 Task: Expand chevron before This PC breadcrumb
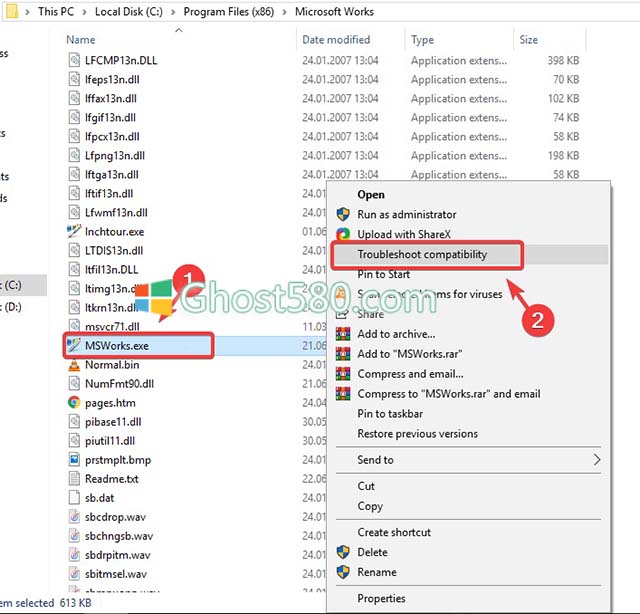tap(27, 12)
